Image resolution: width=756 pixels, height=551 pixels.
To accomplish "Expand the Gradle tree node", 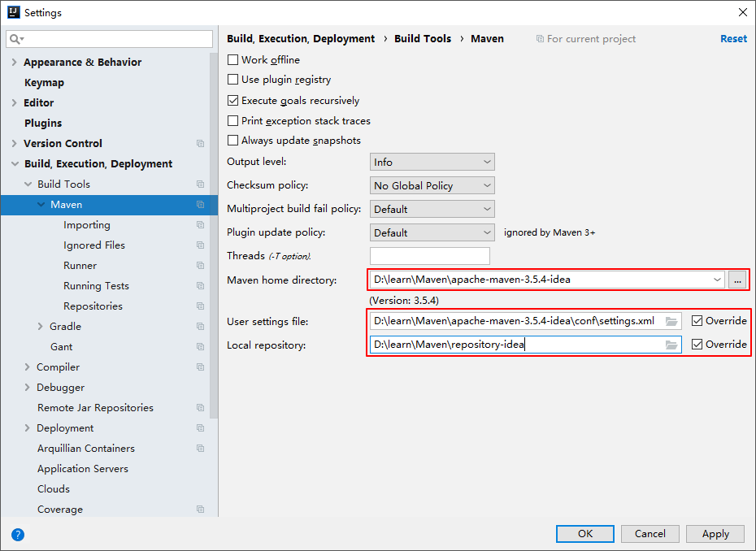I will [41, 327].
